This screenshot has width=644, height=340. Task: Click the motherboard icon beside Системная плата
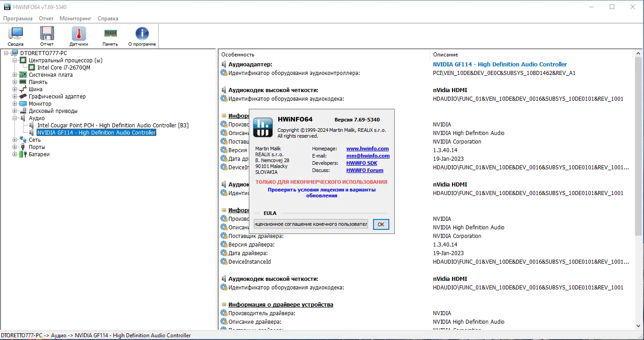tap(23, 75)
